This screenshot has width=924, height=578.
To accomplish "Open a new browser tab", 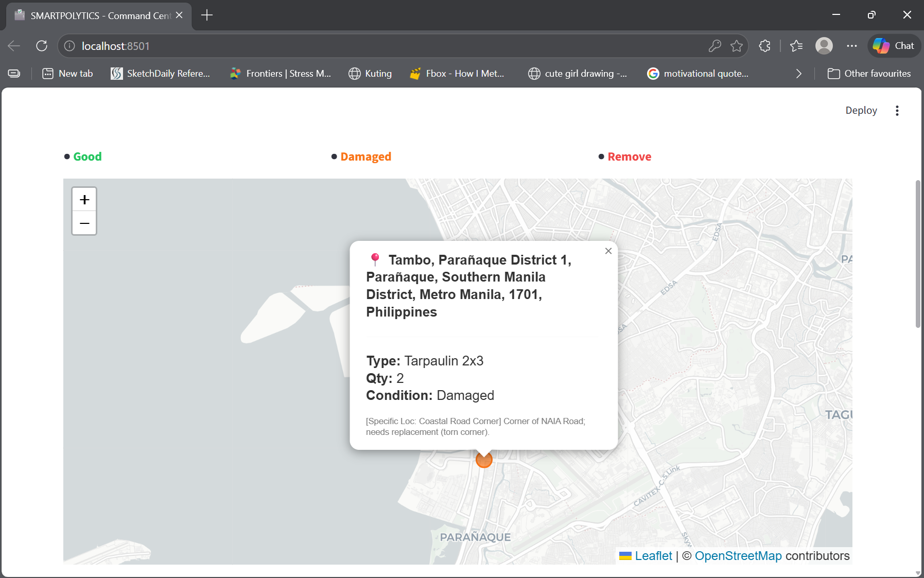I will tap(207, 15).
